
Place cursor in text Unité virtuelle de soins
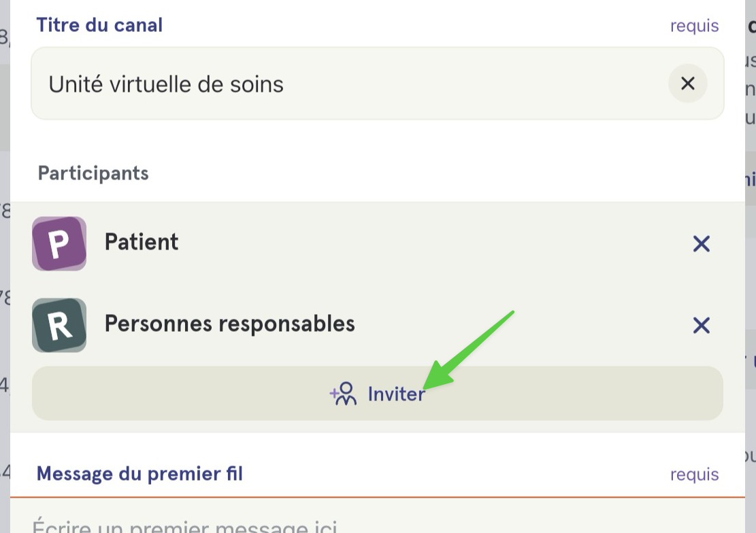[x=166, y=84]
